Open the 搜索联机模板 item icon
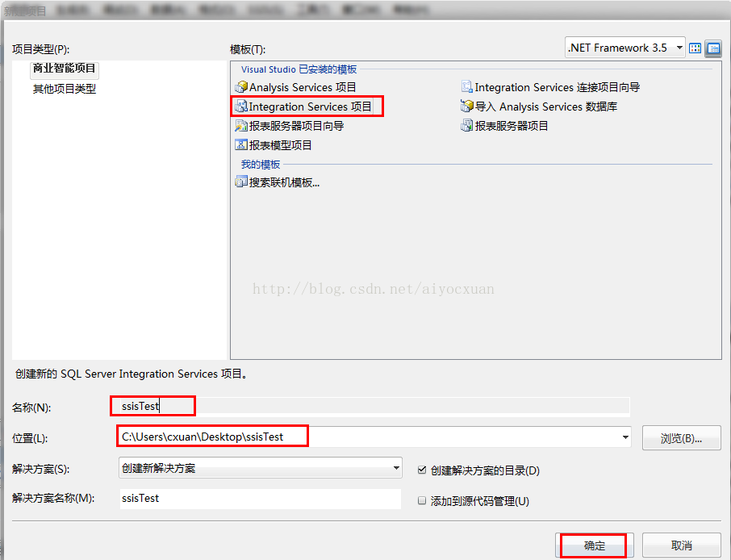 pos(241,182)
